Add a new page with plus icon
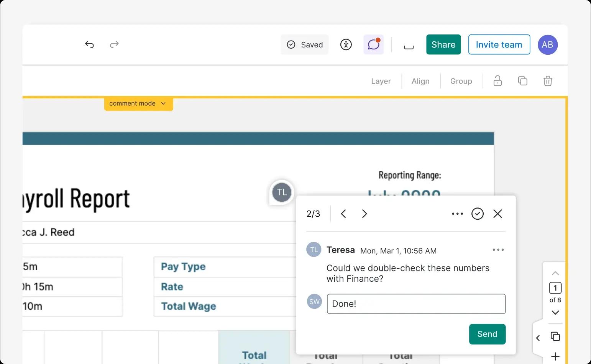Screen dimensions: 591x364 click(x=555, y=357)
